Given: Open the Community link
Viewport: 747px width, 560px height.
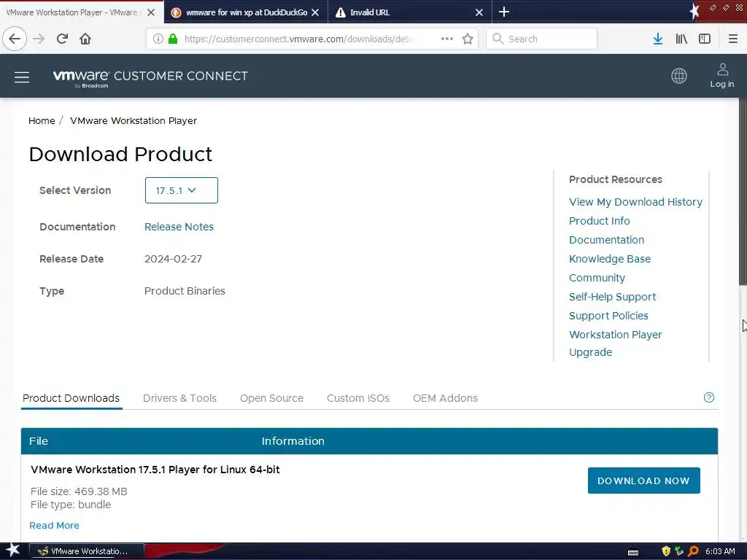Looking at the screenshot, I should click(x=597, y=278).
